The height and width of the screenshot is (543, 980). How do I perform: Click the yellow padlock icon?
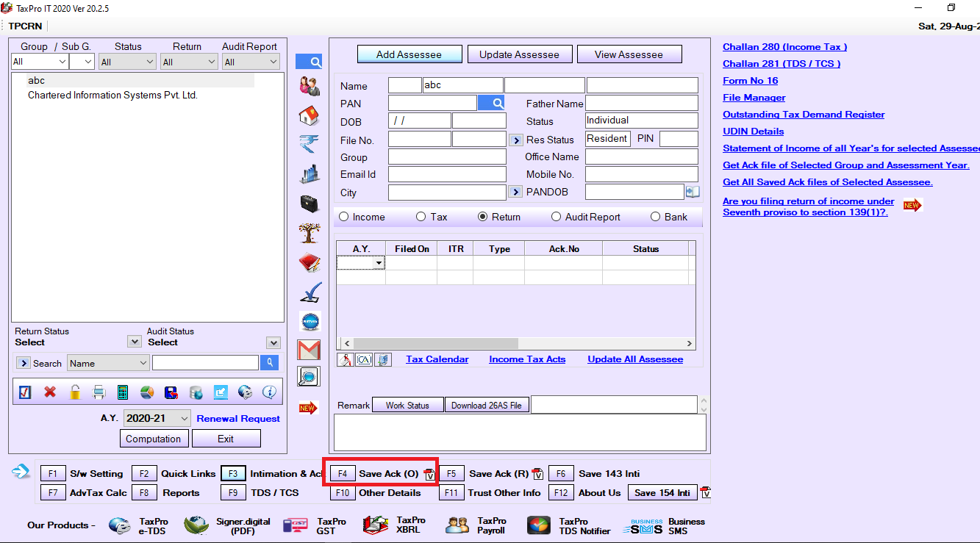[74, 392]
